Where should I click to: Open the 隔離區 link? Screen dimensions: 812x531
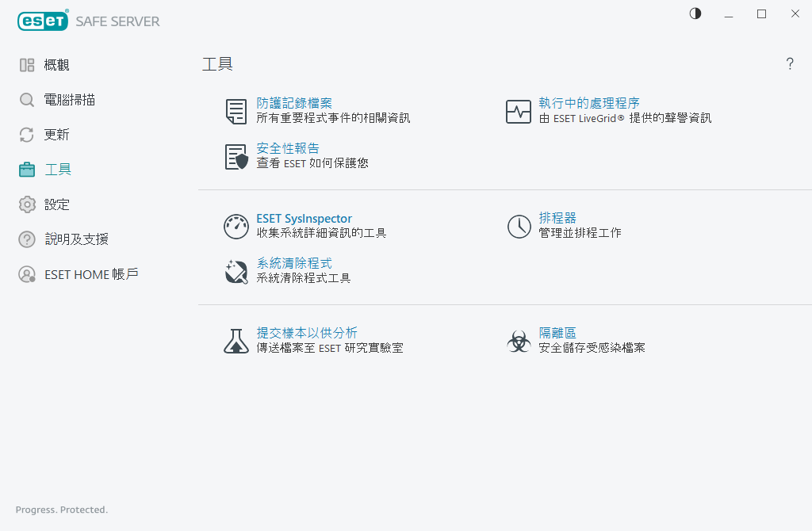pos(557,333)
